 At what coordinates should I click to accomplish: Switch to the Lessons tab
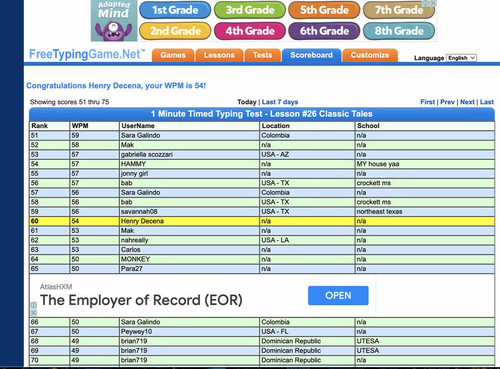pyautogui.click(x=219, y=55)
